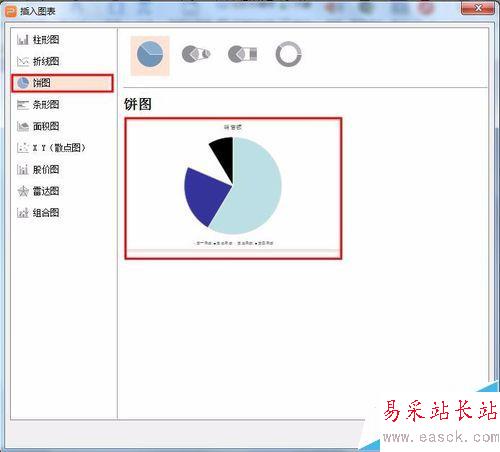The width and height of the screenshot is (500, 452).
Task: Click the pie chart preview thumbnail
Action: coord(233,188)
